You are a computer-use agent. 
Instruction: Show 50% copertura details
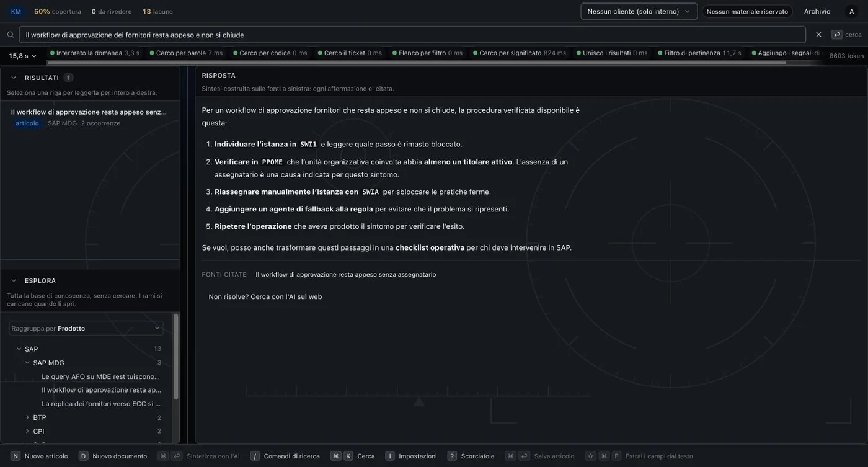(57, 11)
